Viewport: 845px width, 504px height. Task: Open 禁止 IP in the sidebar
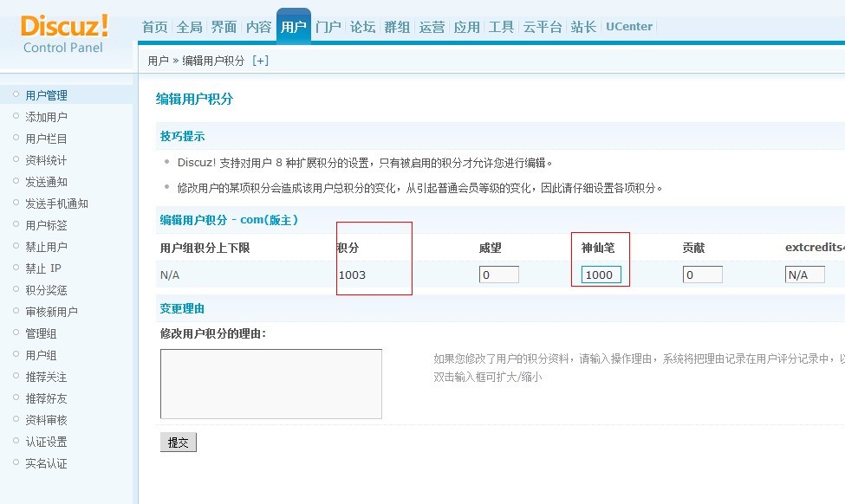click(x=43, y=268)
